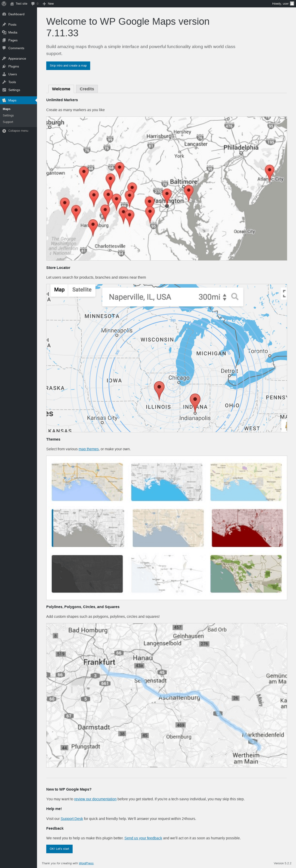Click the Collapse menu arrow icon
The width and height of the screenshot is (296, 868).
coord(4,131)
